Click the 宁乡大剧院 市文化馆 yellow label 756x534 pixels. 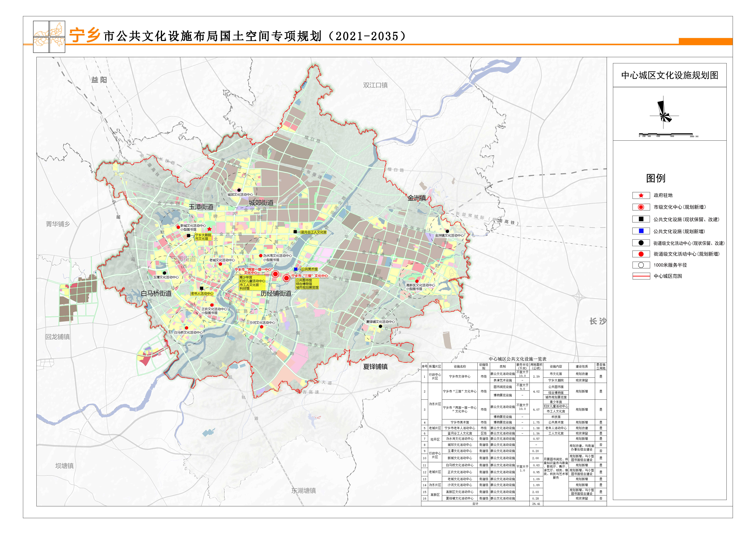pyautogui.click(x=203, y=237)
